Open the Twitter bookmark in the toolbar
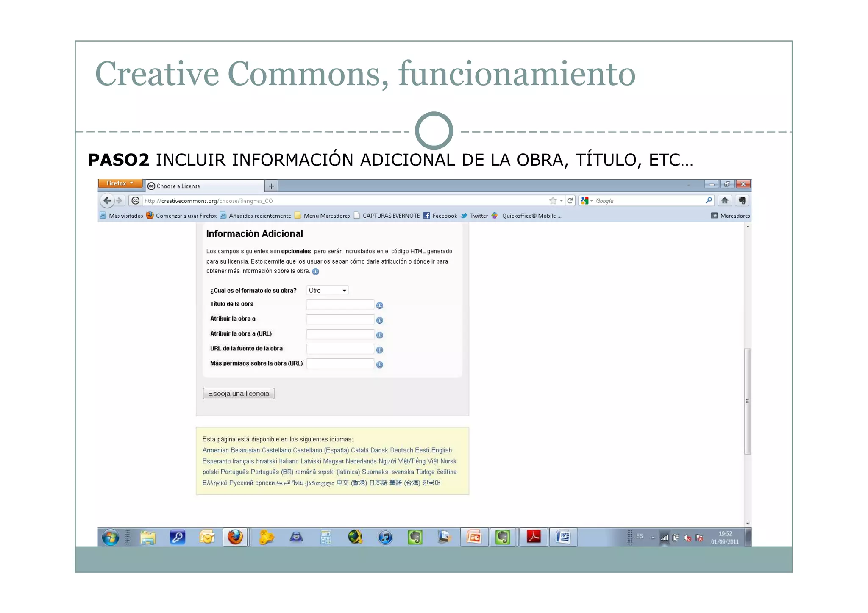The width and height of the screenshot is (868, 613). pyautogui.click(x=477, y=216)
